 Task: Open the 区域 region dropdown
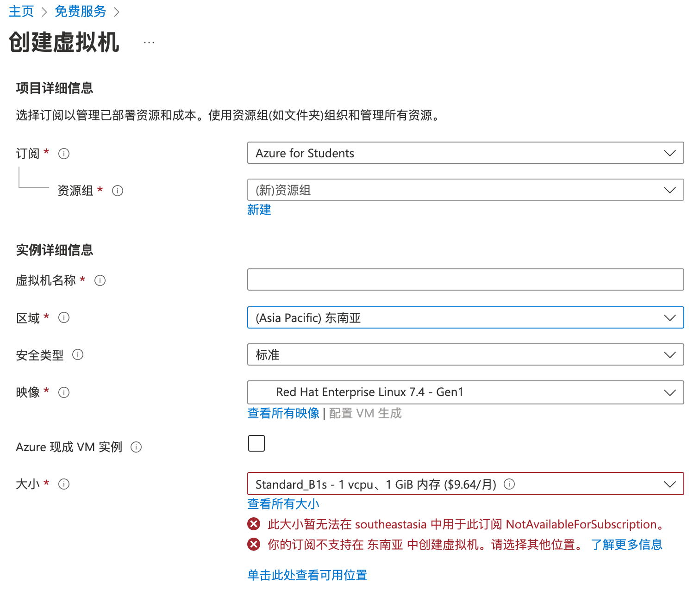coord(465,317)
